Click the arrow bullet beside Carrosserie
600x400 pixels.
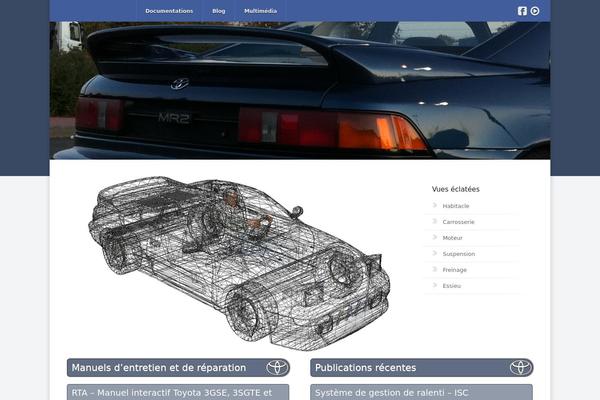(435, 221)
